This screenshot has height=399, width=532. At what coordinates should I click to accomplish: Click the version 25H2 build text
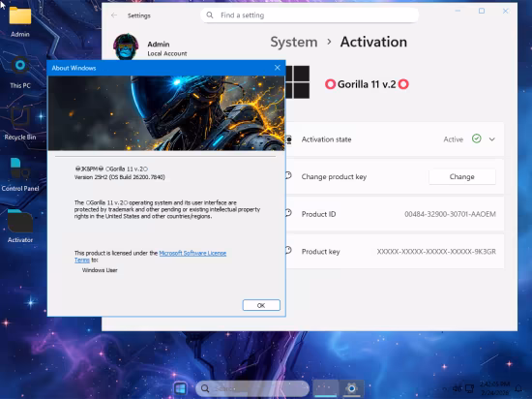[119, 177]
